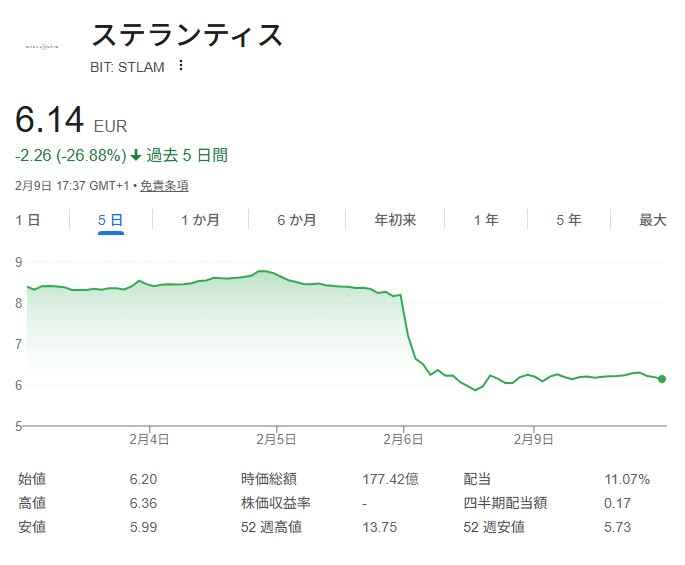Image resolution: width=685 pixels, height=565 pixels.
Task: Show the 最大 maximum range chart
Action: [652, 220]
